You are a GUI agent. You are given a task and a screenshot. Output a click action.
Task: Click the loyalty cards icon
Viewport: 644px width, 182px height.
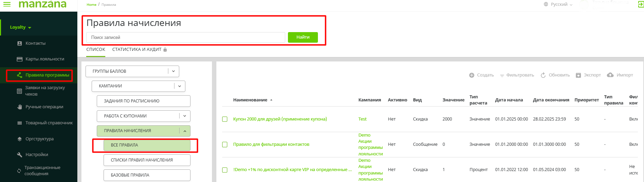point(19,59)
